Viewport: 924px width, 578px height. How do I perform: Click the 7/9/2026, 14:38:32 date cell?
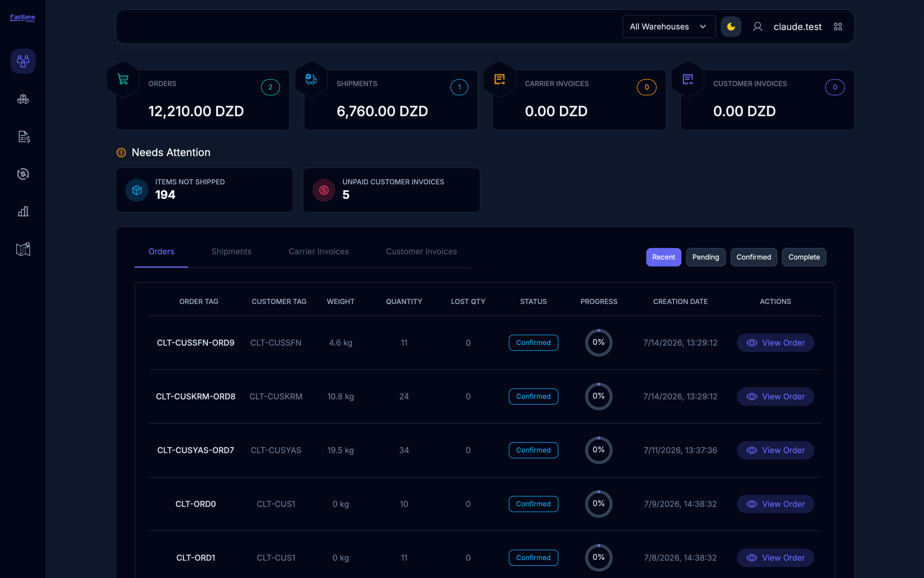click(680, 504)
